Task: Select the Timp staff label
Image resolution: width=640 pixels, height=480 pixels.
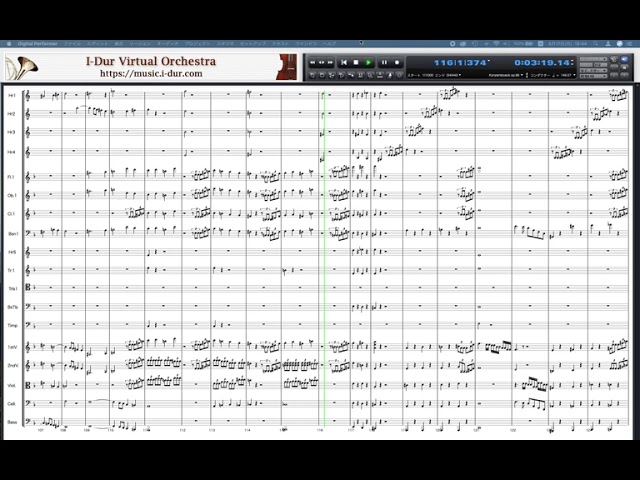Action: coord(13,326)
